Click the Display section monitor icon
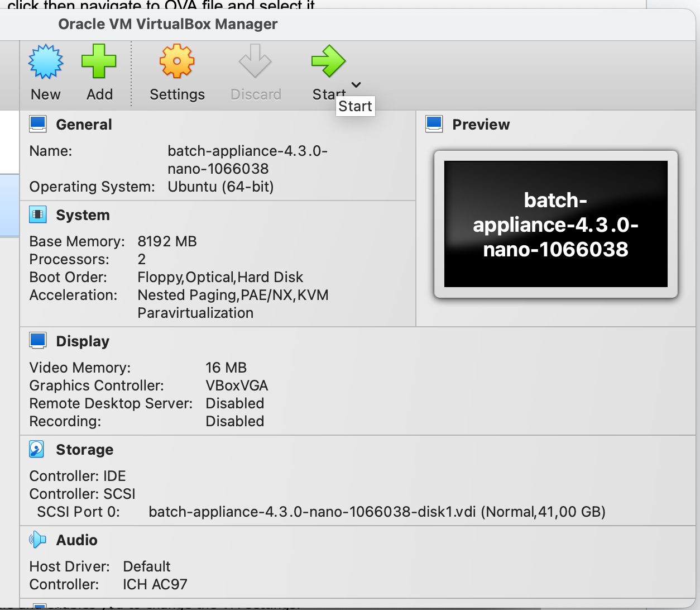The height and width of the screenshot is (610, 700). coord(38,341)
